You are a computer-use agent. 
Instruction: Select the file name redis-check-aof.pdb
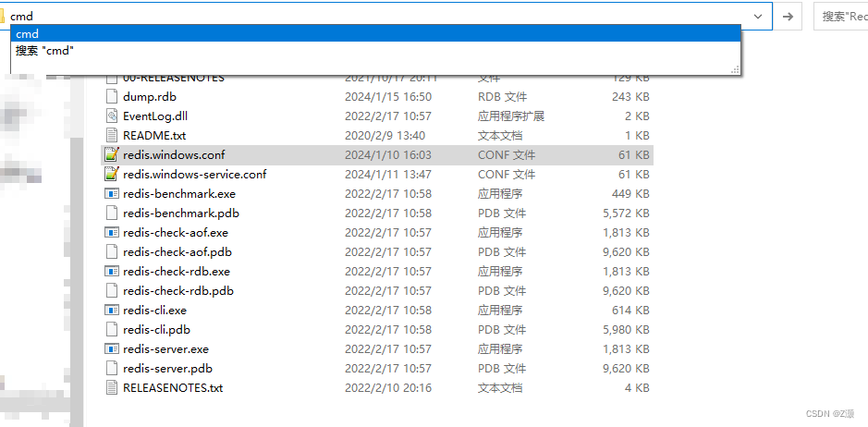point(177,252)
